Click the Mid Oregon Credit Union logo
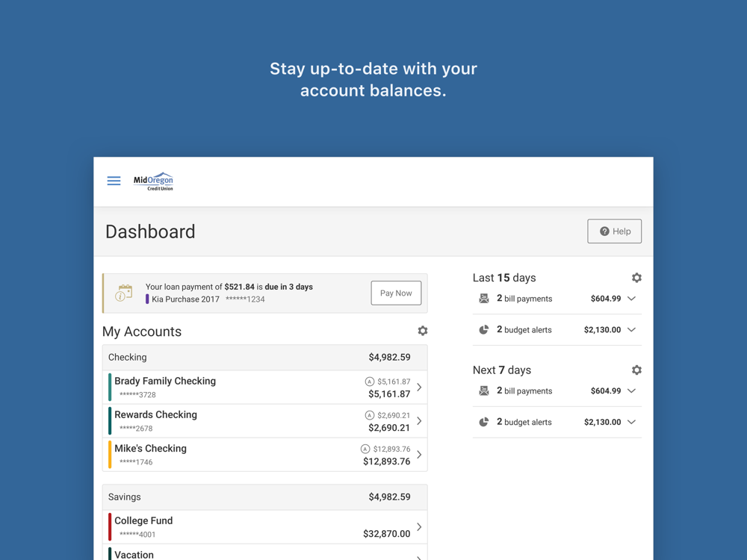 pyautogui.click(x=153, y=181)
